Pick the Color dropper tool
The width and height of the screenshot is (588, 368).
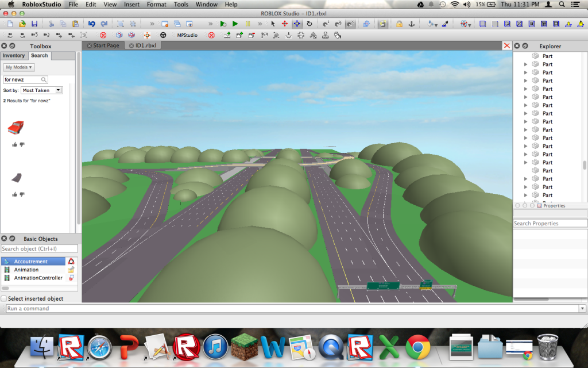tap(445, 24)
